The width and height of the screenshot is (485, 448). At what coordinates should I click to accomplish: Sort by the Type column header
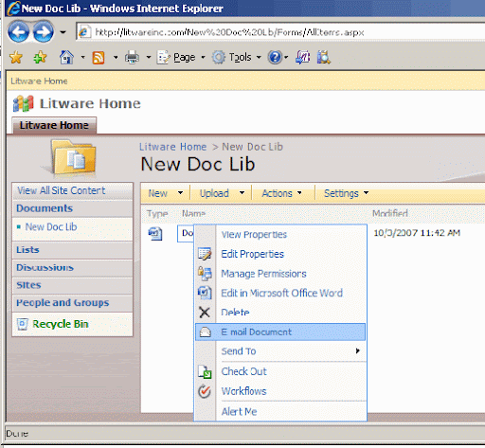(157, 214)
